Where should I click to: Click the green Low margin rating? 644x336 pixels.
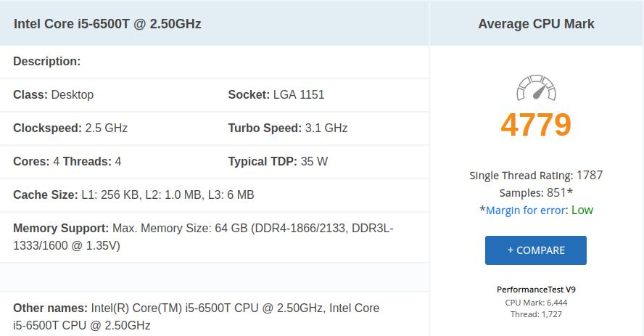[x=582, y=210]
